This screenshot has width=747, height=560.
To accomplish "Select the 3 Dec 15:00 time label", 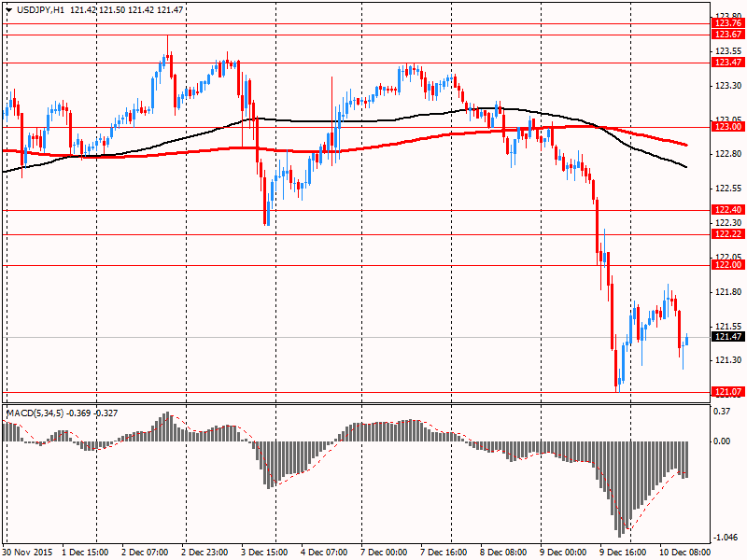I will (x=264, y=552).
